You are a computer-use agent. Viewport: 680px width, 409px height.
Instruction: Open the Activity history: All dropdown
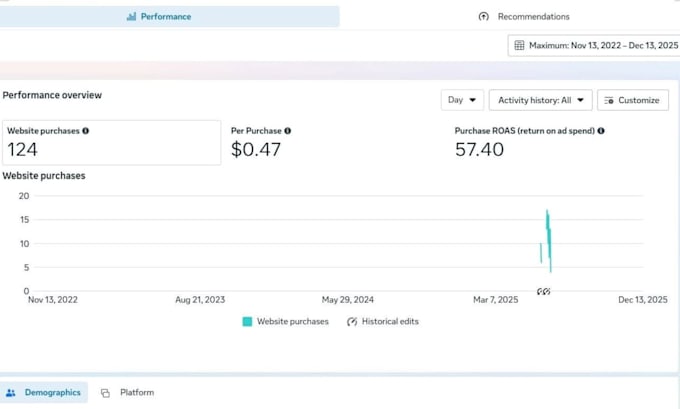pyautogui.click(x=540, y=100)
